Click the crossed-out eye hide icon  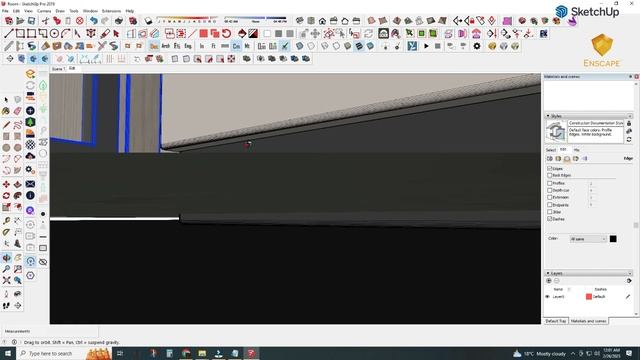pos(43,262)
